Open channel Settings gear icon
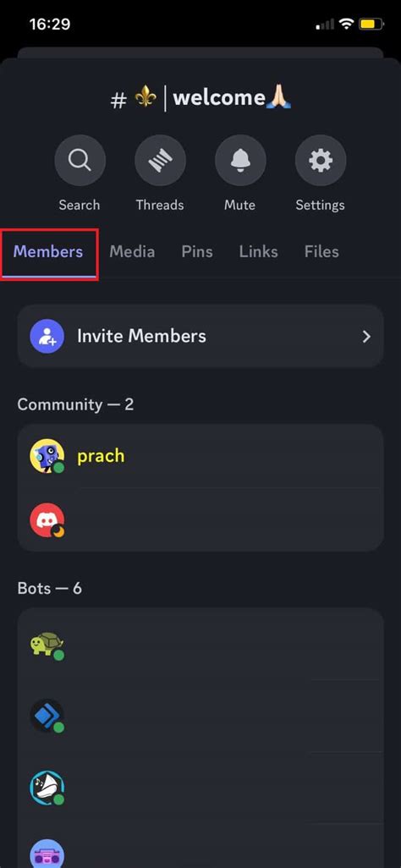The height and width of the screenshot is (868, 401). [x=321, y=161]
